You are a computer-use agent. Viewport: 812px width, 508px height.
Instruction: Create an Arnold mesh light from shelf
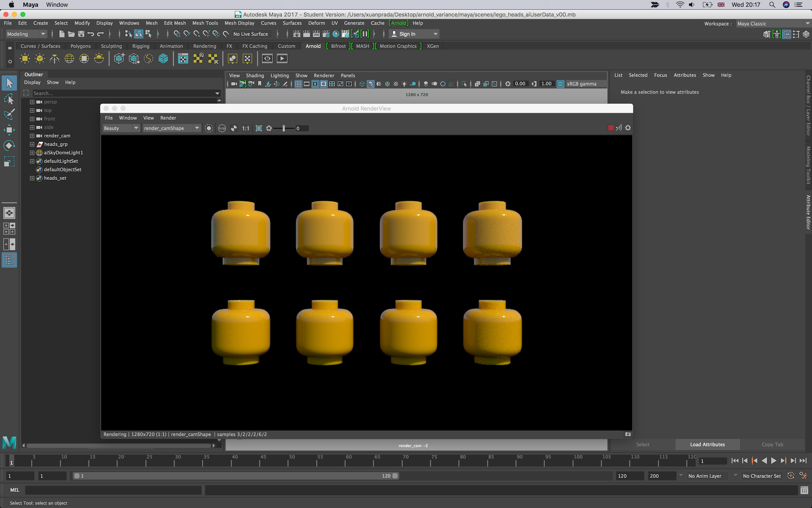[40, 58]
